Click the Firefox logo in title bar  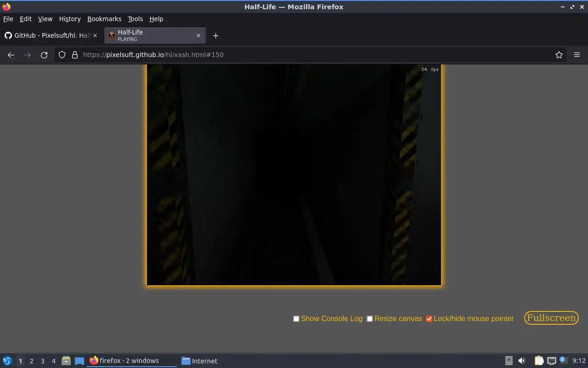(x=6, y=6)
